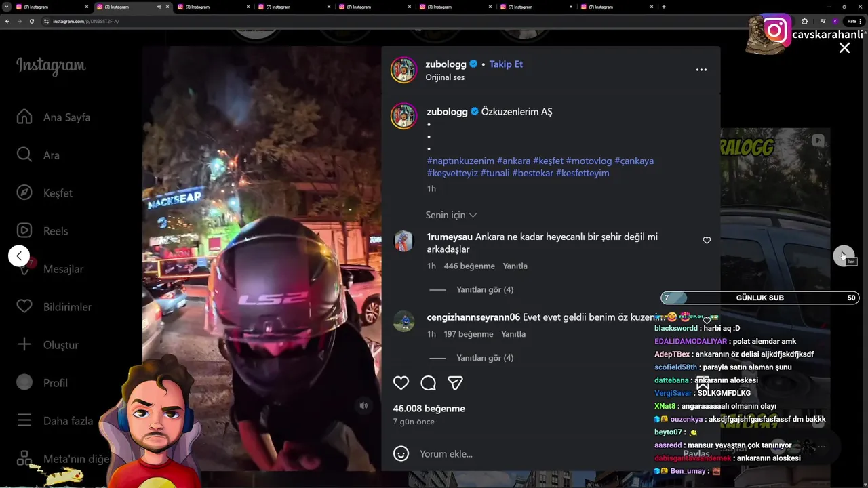
Task: Switch to the third Instagram browser tab
Action: (x=214, y=7)
